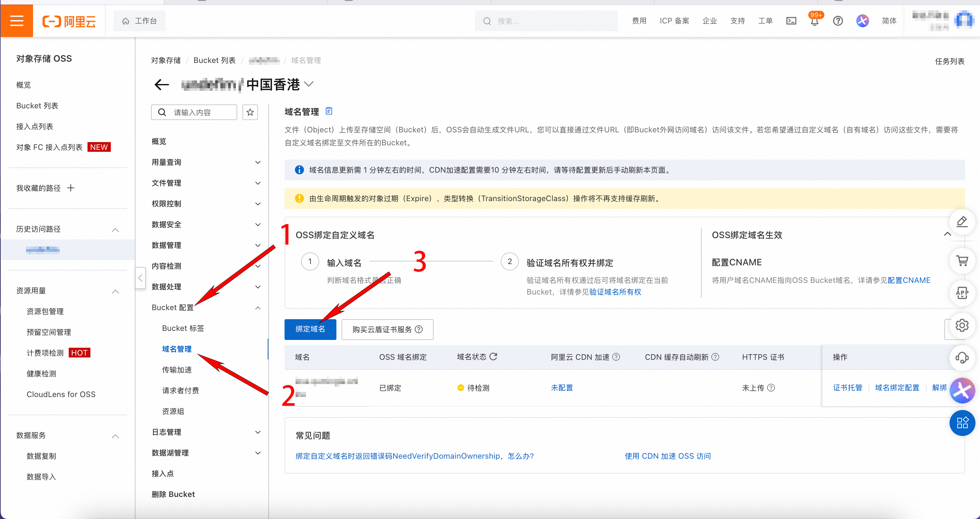Open 对象 FC 接入点列表
This screenshot has height=519, width=980.
(x=49, y=147)
